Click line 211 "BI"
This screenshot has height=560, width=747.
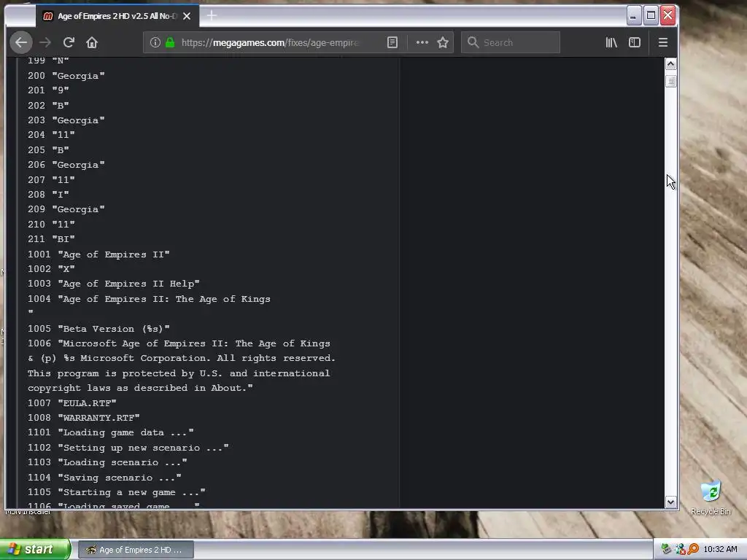pos(51,239)
